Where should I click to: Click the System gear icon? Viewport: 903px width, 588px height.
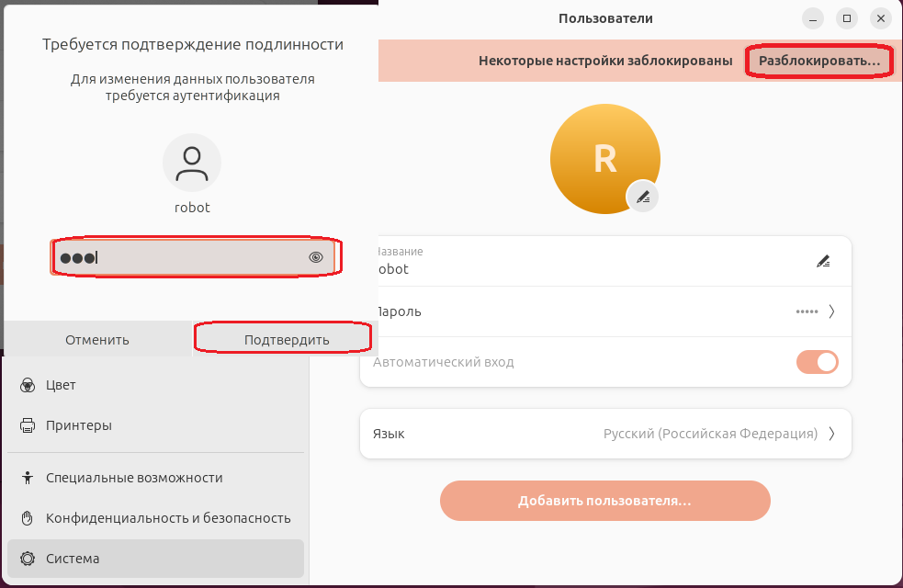click(27, 559)
